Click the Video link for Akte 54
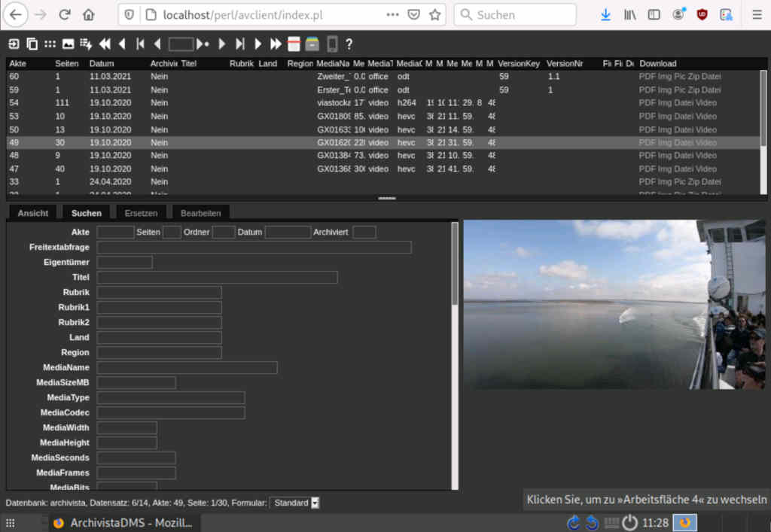Screen dimensions: 771x532 (706, 103)
